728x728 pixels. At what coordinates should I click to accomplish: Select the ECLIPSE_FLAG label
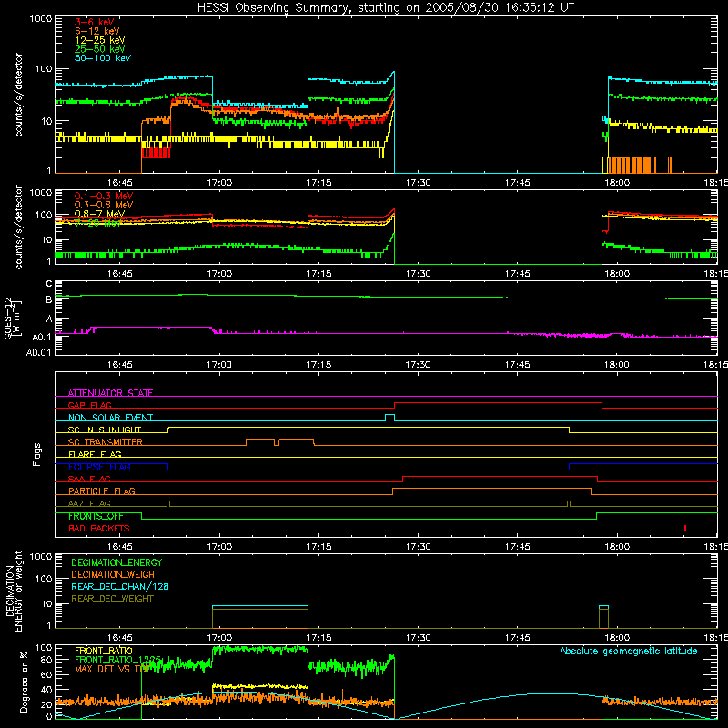(99, 467)
